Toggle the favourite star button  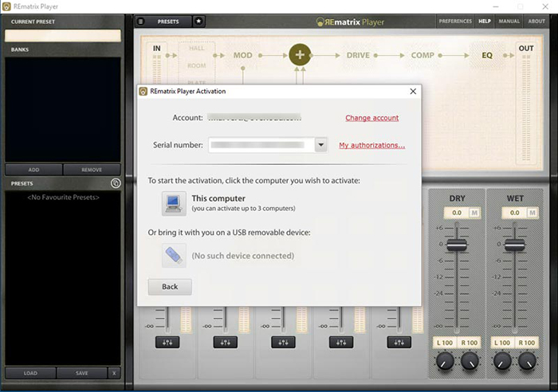(x=198, y=22)
